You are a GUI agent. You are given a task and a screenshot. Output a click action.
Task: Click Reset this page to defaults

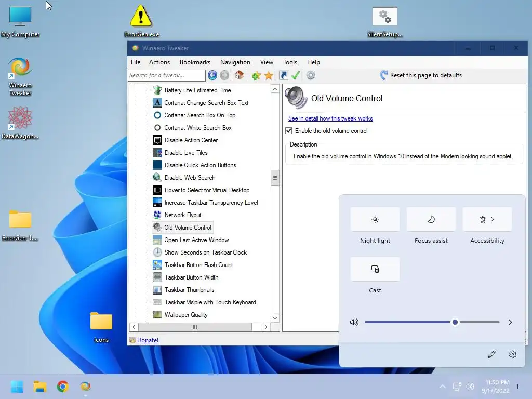(x=421, y=75)
